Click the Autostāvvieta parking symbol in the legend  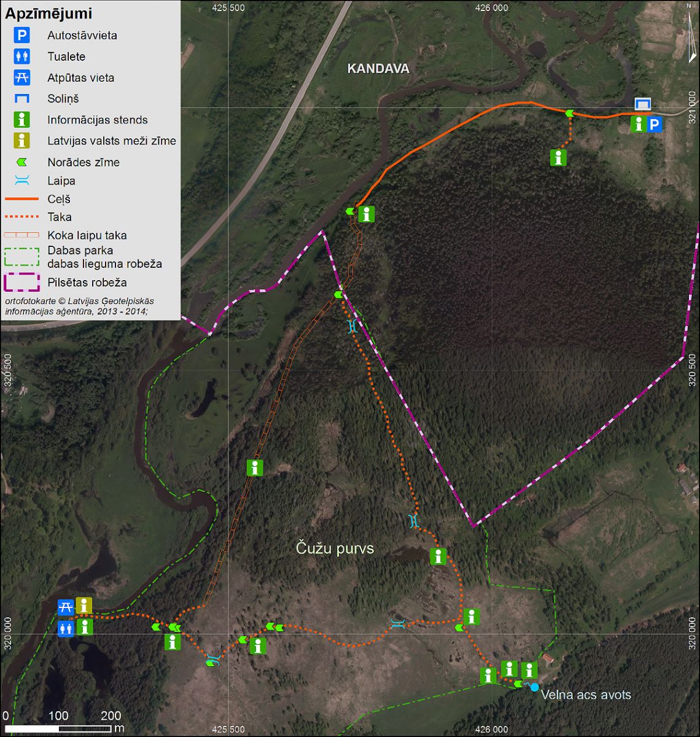tap(23, 36)
